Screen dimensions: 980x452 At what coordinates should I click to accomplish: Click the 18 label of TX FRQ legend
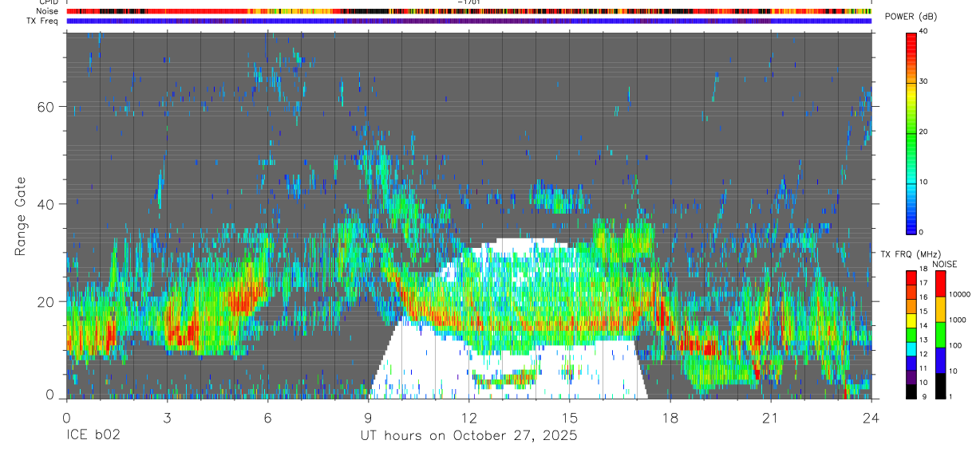click(923, 269)
